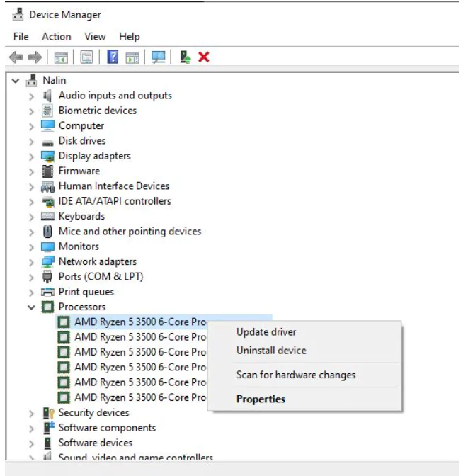The height and width of the screenshot is (476, 468).
Task: Select the Software devices label
Action: (96, 443)
